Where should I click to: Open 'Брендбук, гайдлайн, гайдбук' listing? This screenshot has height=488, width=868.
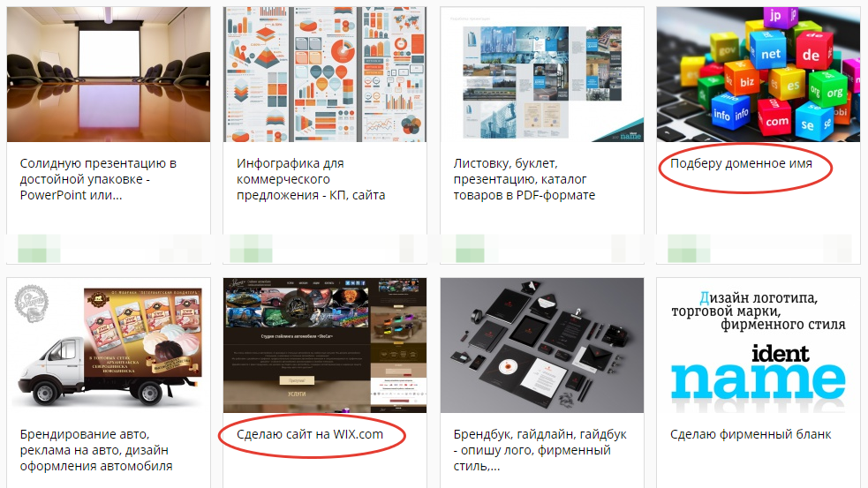tap(540, 450)
